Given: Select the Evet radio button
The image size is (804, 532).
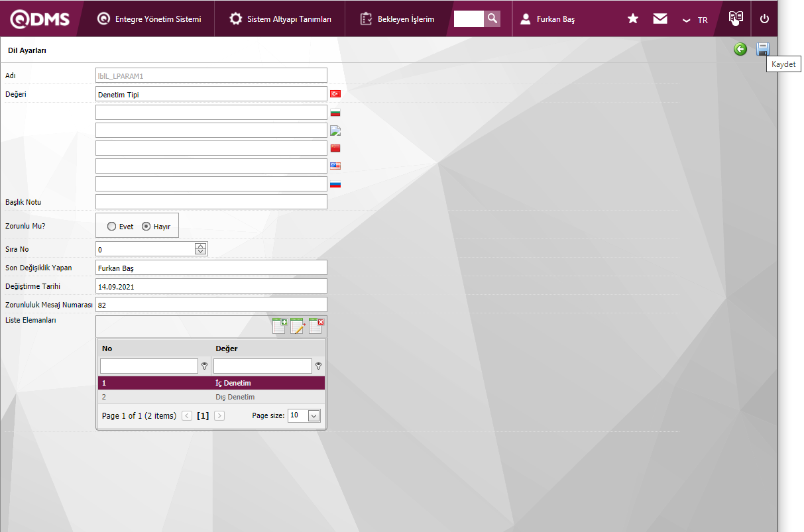Looking at the screenshot, I should pyautogui.click(x=111, y=227).
